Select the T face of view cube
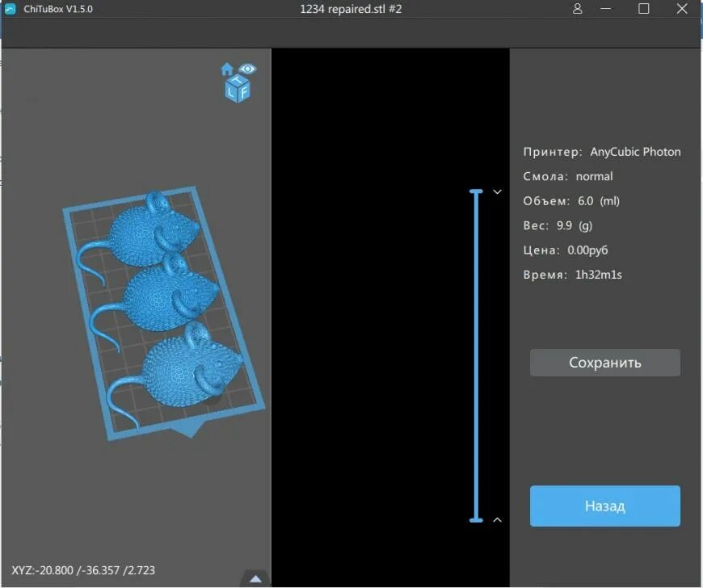Viewport: 703px width, 588px height. [238, 80]
